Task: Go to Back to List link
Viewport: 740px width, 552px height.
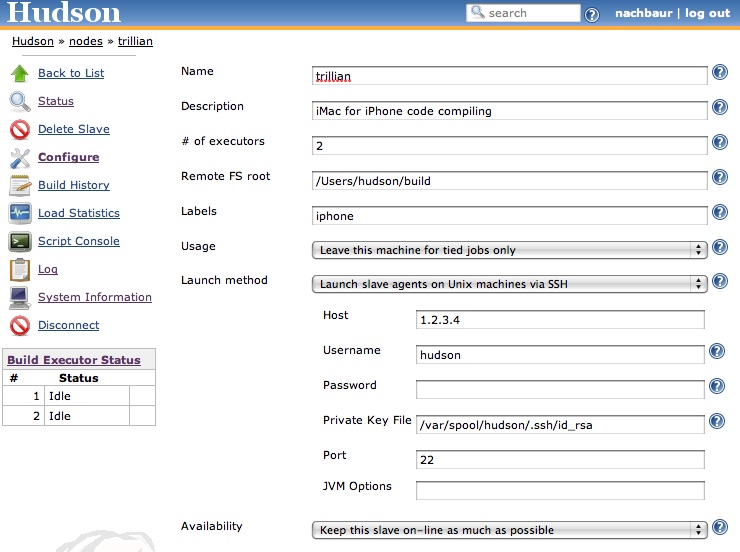Action: click(x=71, y=73)
